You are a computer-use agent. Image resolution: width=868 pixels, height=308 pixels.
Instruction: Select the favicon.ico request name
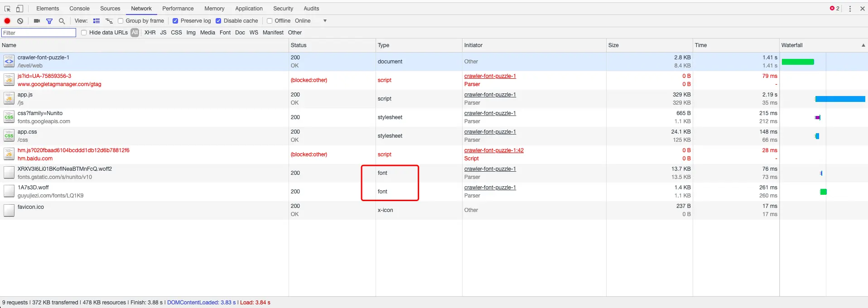click(x=31, y=207)
